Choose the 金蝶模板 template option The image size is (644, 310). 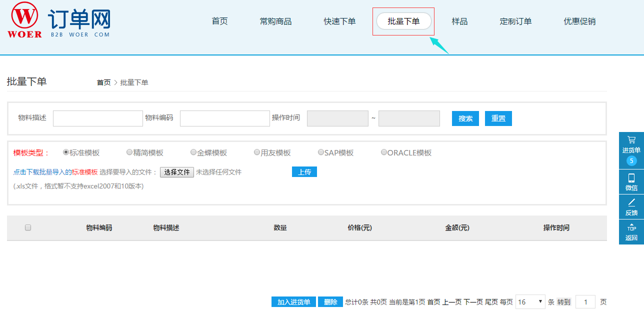point(193,152)
